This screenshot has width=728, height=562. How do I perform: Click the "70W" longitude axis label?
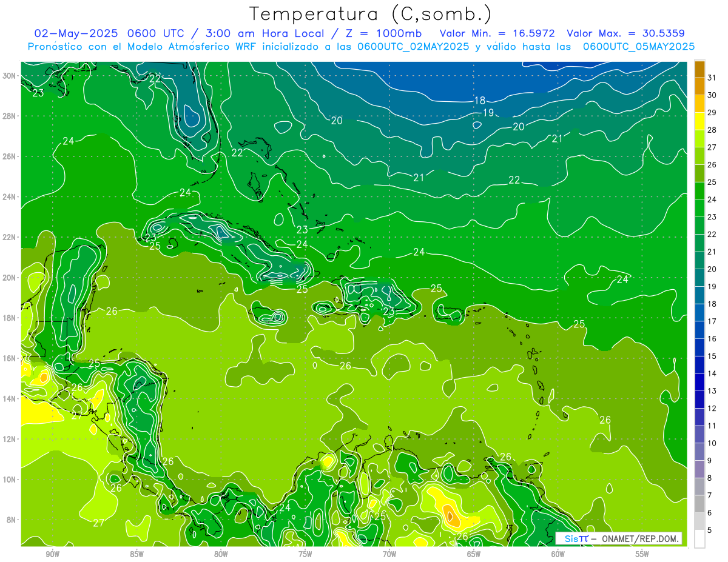click(389, 554)
